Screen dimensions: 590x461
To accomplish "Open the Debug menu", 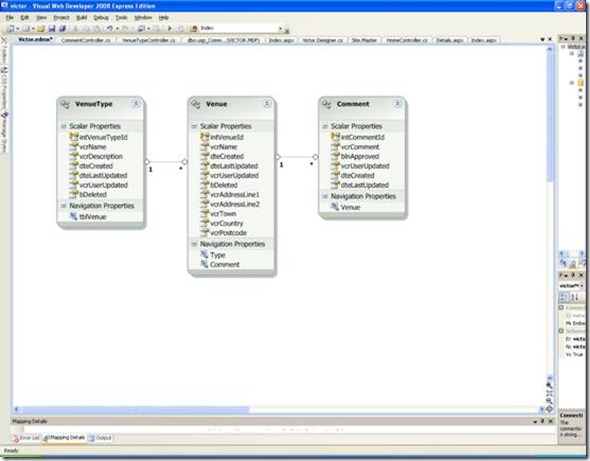I will click(x=101, y=18).
